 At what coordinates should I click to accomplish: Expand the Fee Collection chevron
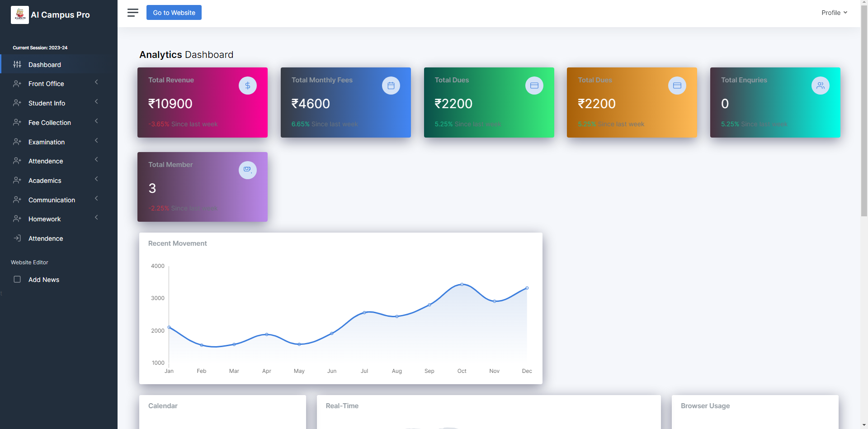pos(96,121)
